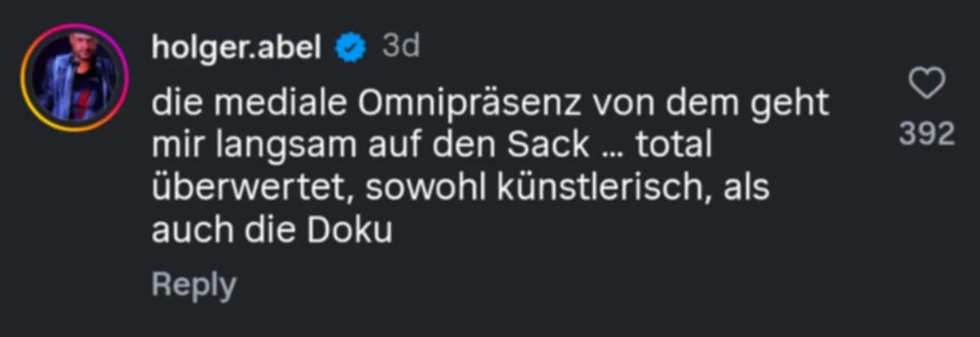Open holger.abel's profile picture
The width and height of the screenshot is (980, 337).
click(x=74, y=78)
